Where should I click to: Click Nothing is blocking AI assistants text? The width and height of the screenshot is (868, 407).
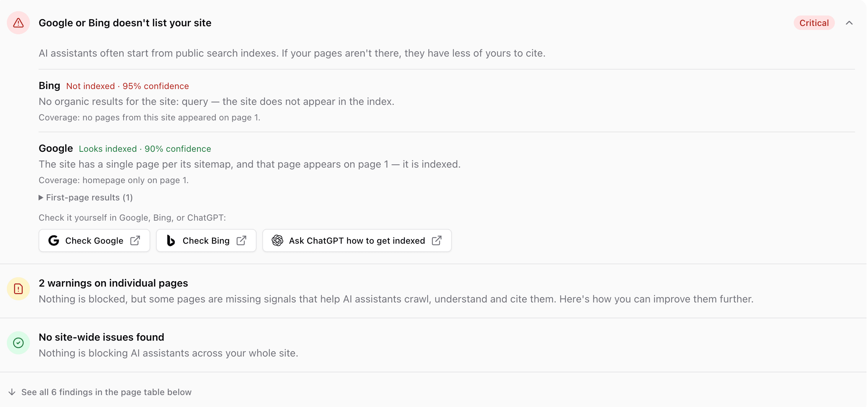pyautogui.click(x=168, y=353)
